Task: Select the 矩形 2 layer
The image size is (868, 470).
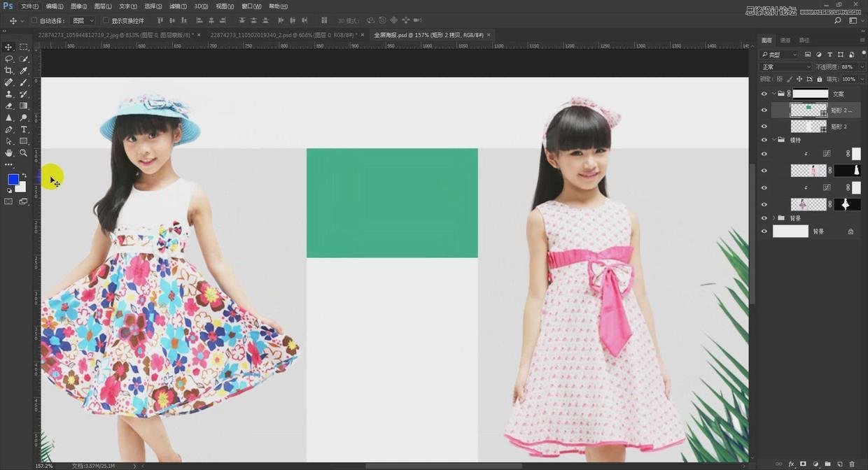Action: (839, 127)
